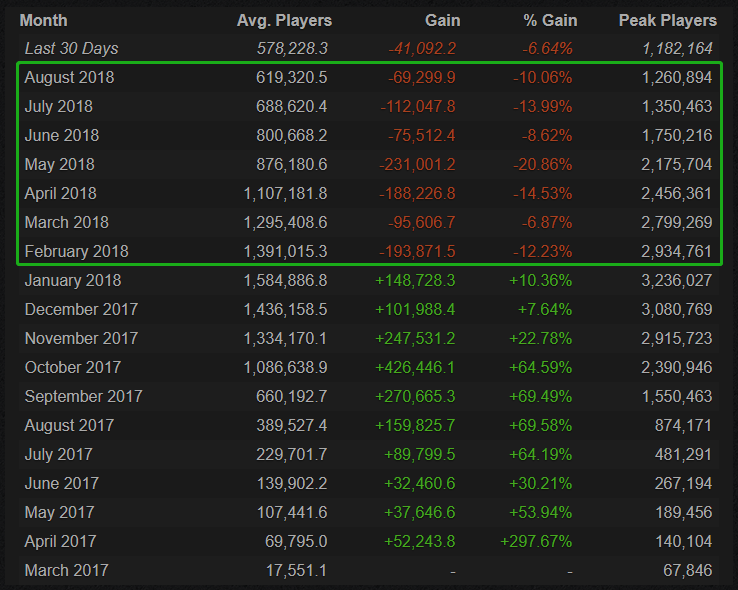Click the Month column header
The image size is (738, 590).
point(43,21)
